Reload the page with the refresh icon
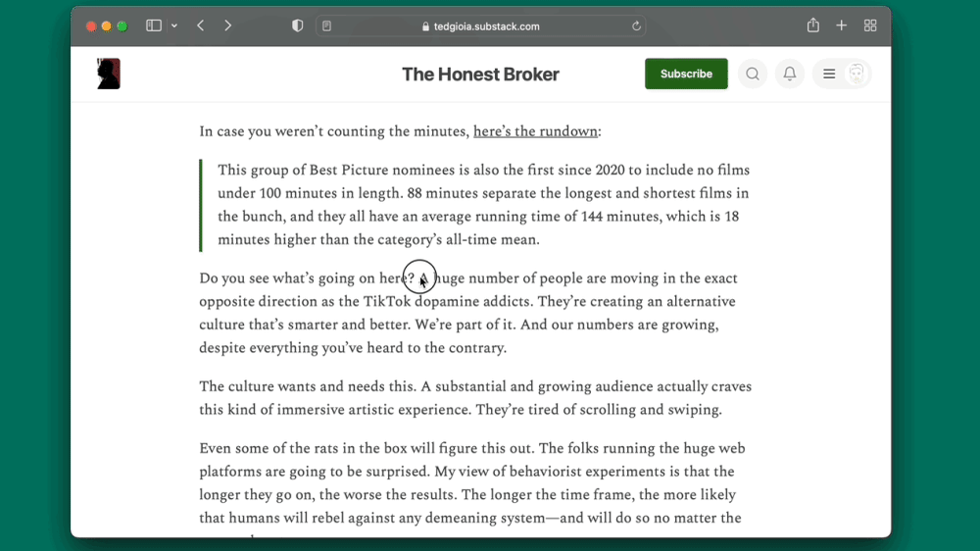This screenshot has height=551, width=980. tap(636, 26)
